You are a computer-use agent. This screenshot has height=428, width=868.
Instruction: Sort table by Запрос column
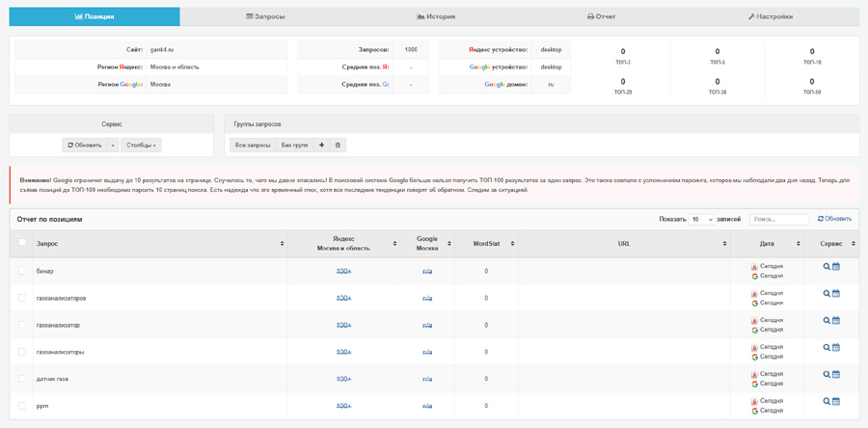click(160, 243)
